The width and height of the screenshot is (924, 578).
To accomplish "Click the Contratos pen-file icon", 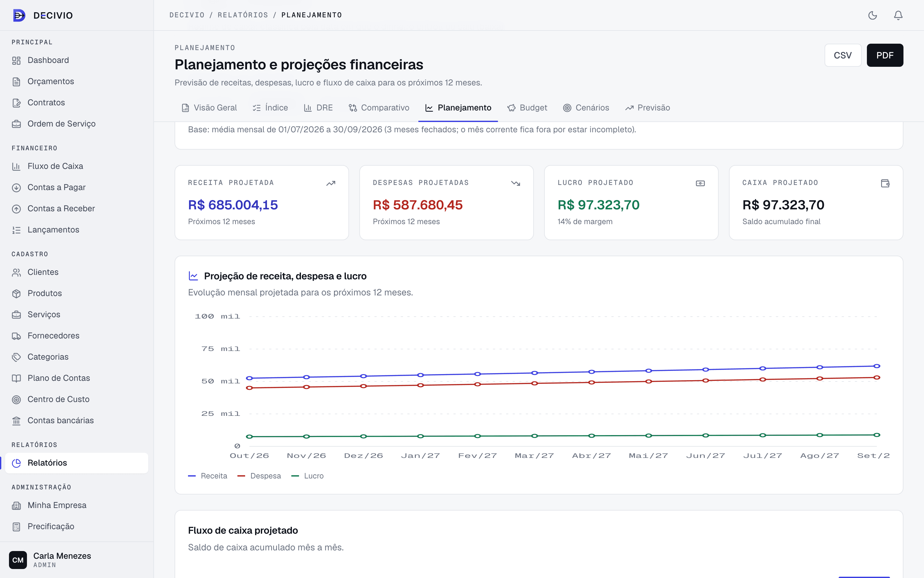I will point(16,103).
